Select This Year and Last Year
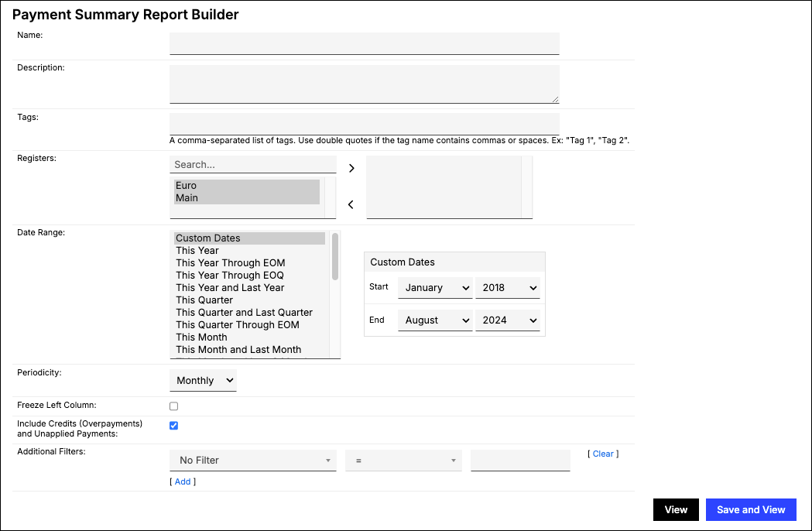This screenshot has width=812, height=531. (x=249, y=288)
